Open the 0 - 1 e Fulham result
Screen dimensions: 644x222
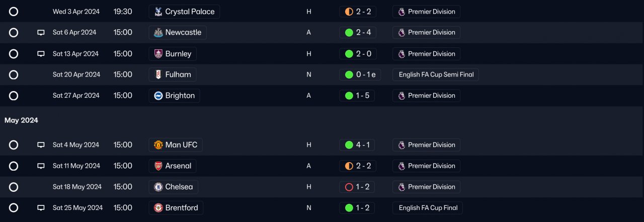[x=360, y=75]
